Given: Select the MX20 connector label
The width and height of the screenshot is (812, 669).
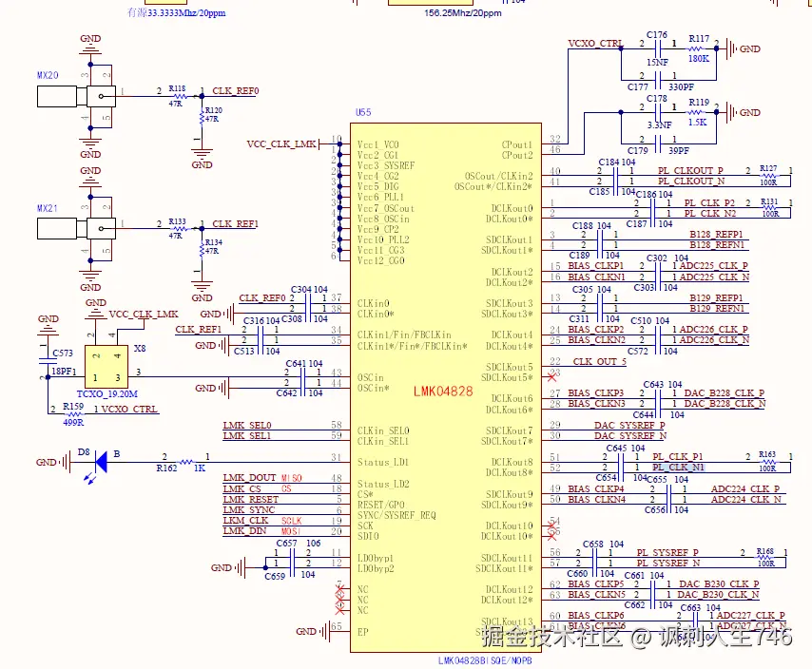Looking at the screenshot, I should (x=48, y=75).
